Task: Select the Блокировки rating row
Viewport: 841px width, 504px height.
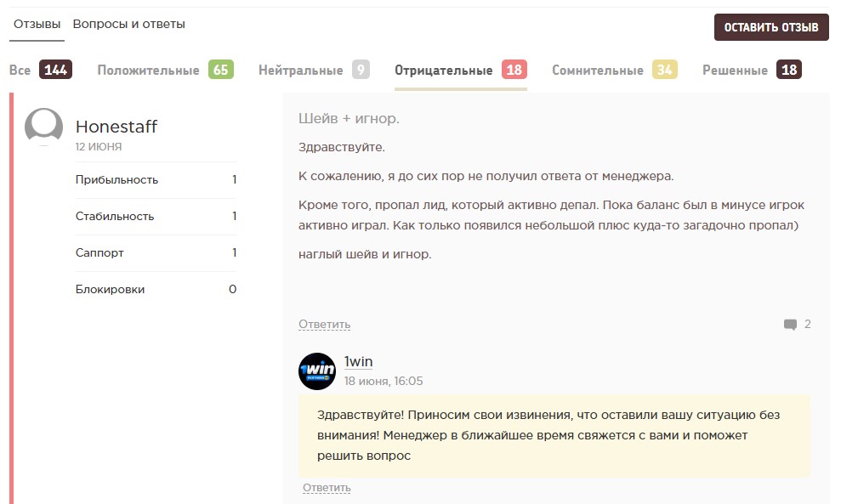Action: pos(156,289)
